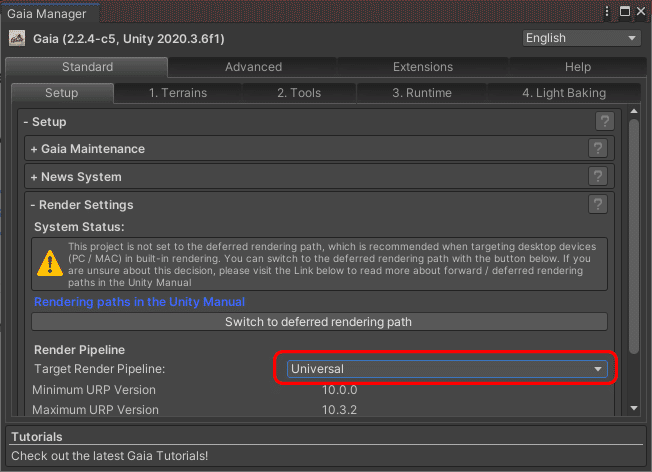Open the English language dropdown
The image size is (652, 472).
tap(581, 38)
